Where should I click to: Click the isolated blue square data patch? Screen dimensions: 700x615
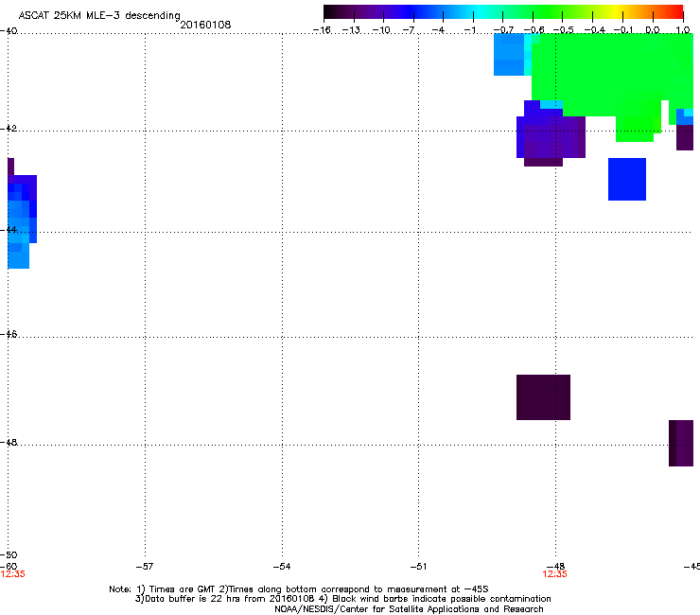point(627,179)
